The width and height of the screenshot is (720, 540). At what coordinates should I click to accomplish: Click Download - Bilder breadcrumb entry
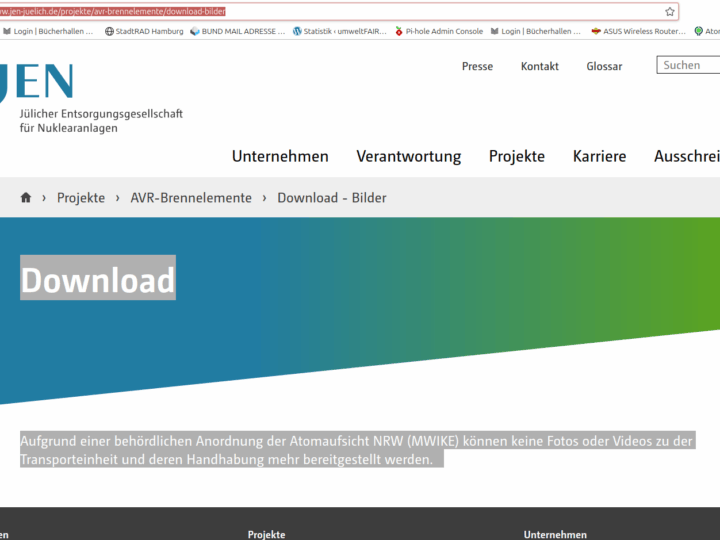pos(332,198)
